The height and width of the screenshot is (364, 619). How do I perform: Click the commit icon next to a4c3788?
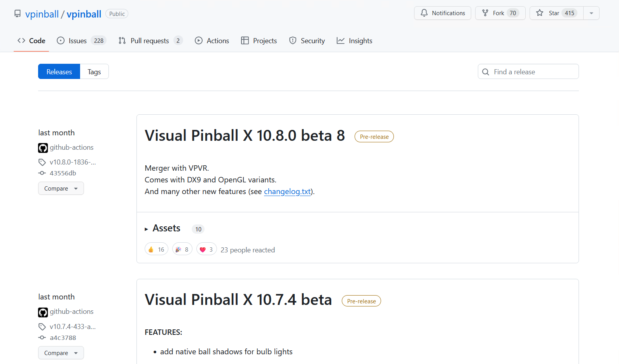(42, 338)
